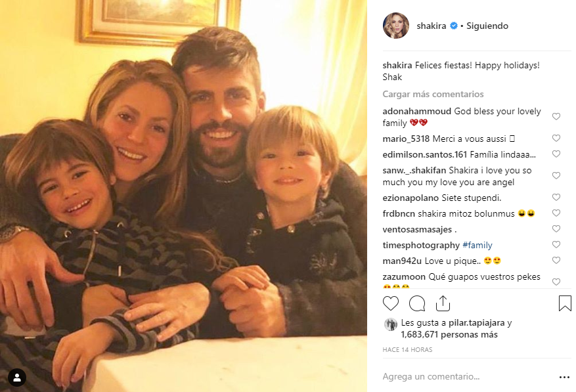
Task: Like mario_5318's comment
Action: click(556, 139)
